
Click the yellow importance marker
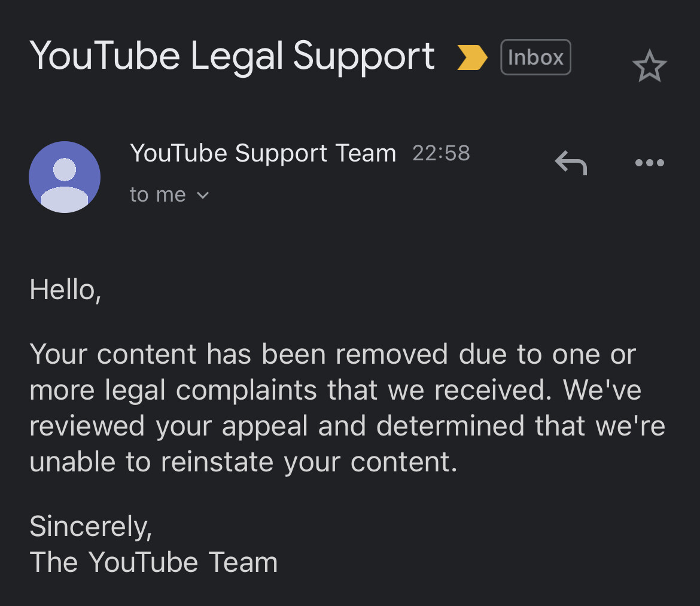pos(472,57)
